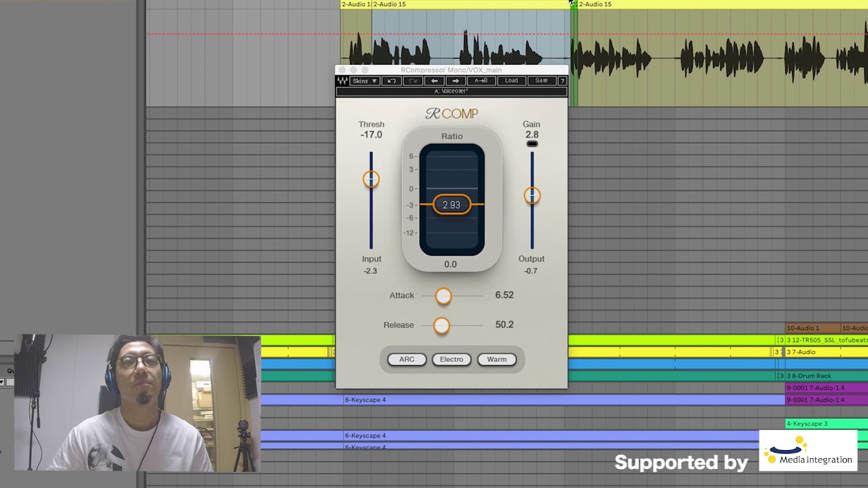Click the Input peak reading -2.3
The height and width of the screenshot is (488, 868).
(370, 271)
